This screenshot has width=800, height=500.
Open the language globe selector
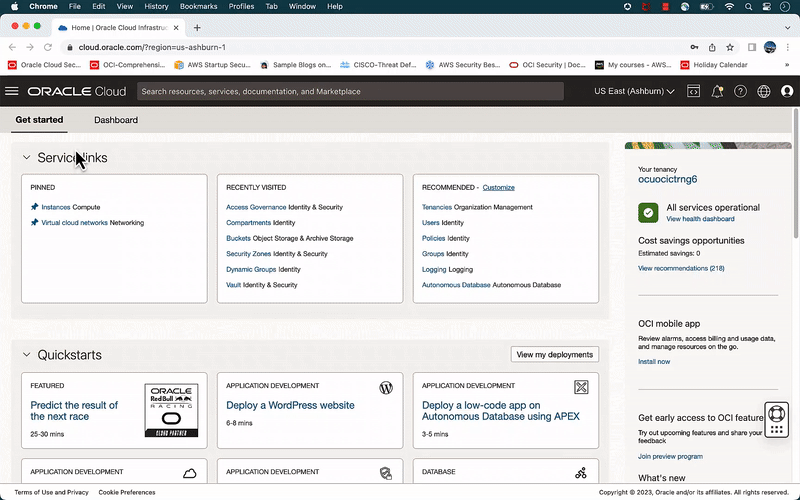pos(764,92)
